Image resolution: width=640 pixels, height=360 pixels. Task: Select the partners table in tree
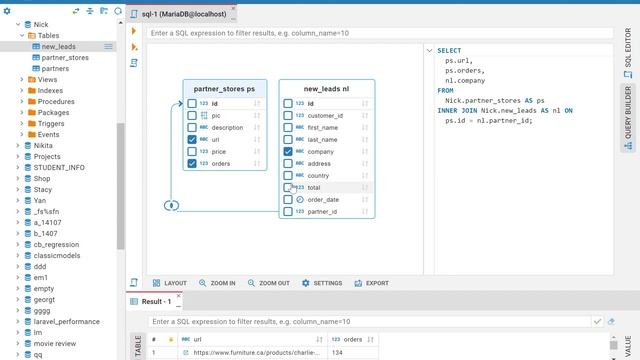pyautogui.click(x=55, y=69)
